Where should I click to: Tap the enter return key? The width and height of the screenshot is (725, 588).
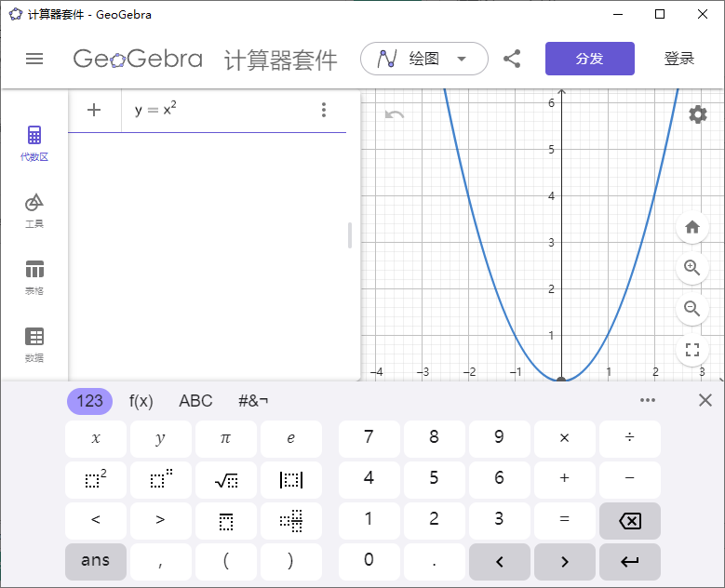630,562
